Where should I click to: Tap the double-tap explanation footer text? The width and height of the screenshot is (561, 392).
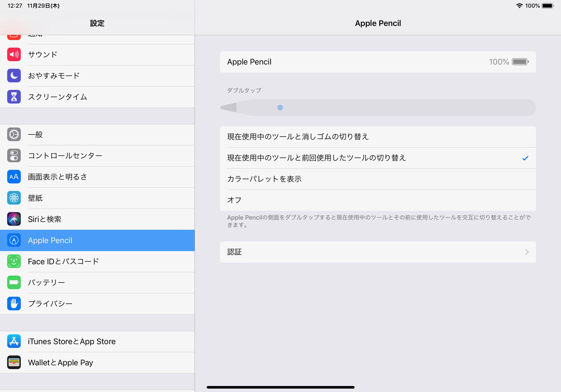tap(378, 221)
